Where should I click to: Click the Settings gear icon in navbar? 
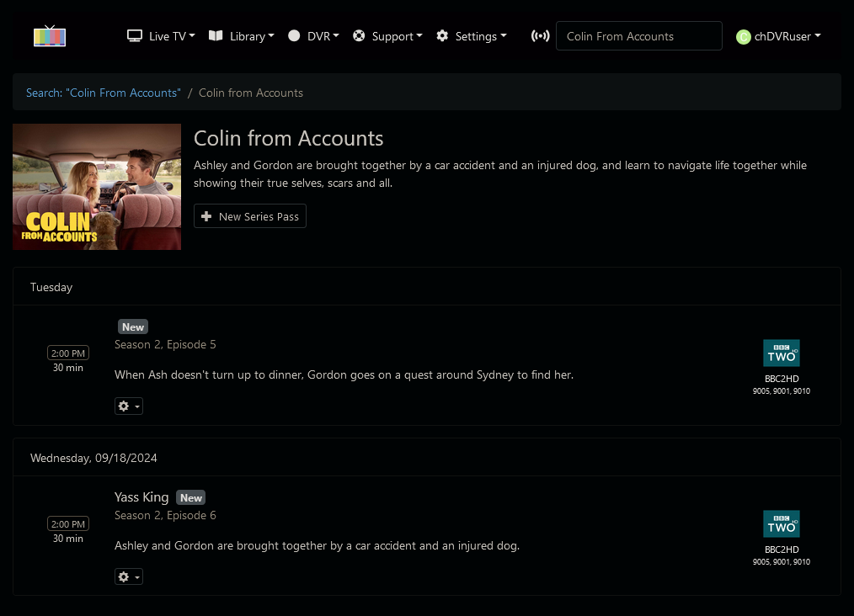coord(442,36)
